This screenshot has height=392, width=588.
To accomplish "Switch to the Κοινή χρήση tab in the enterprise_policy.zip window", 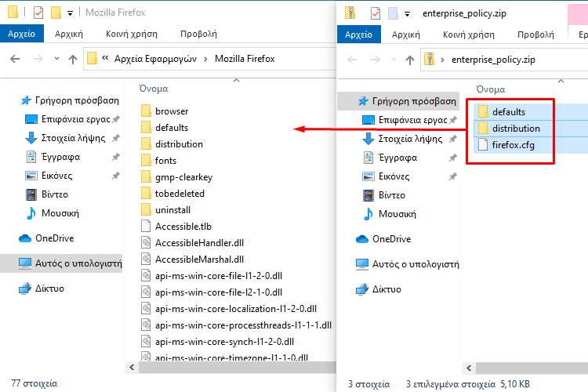I will click(x=469, y=34).
